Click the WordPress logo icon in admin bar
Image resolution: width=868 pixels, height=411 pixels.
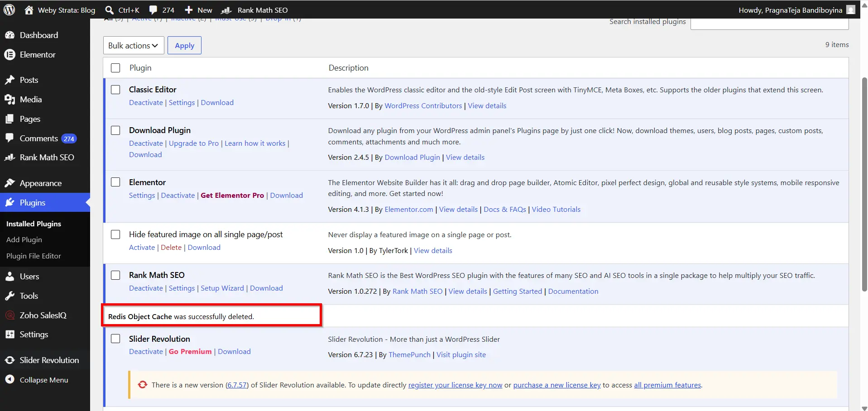click(x=10, y=10)
